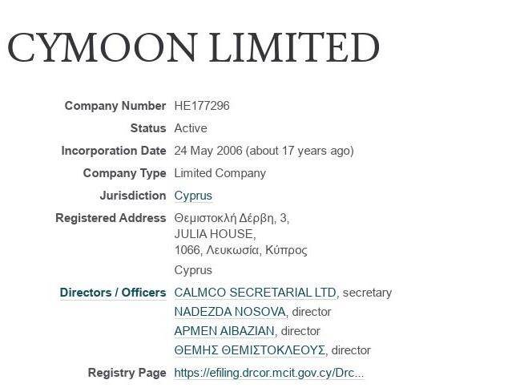Click the company number HE177296
Image resolution: width=532 pixels, height=392 pixels.
[x=202, y=106]
